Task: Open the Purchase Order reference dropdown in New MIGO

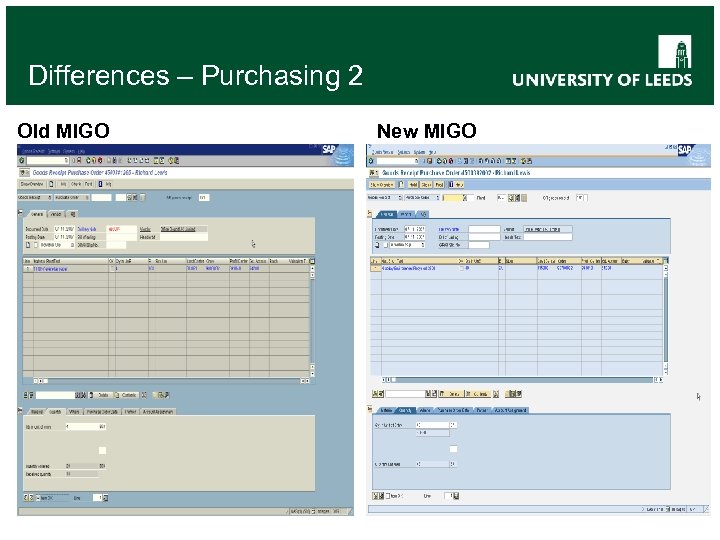Action: click(438, 198)
